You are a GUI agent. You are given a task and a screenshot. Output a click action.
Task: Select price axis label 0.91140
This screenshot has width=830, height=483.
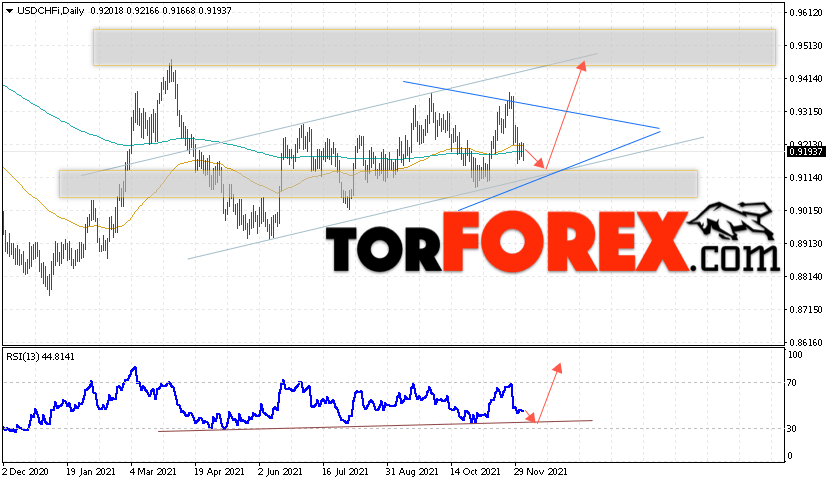pos(806,178)
